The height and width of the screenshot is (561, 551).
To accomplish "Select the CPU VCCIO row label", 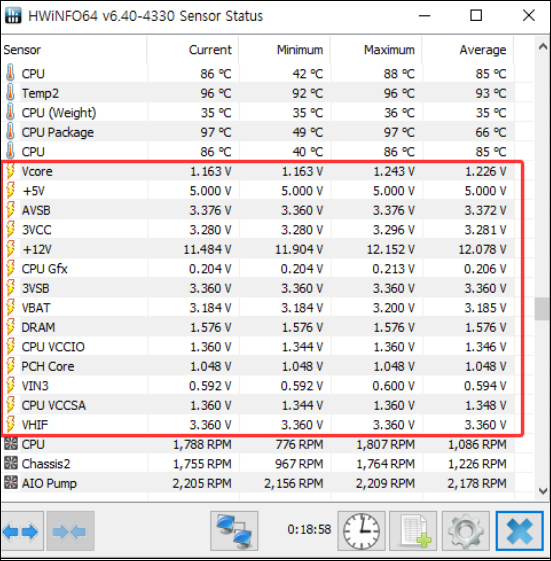I will [x=53, y=347].
